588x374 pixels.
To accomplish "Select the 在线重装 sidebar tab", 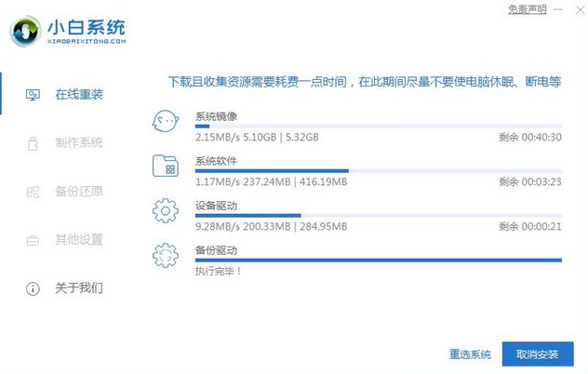I will (78, 95).
